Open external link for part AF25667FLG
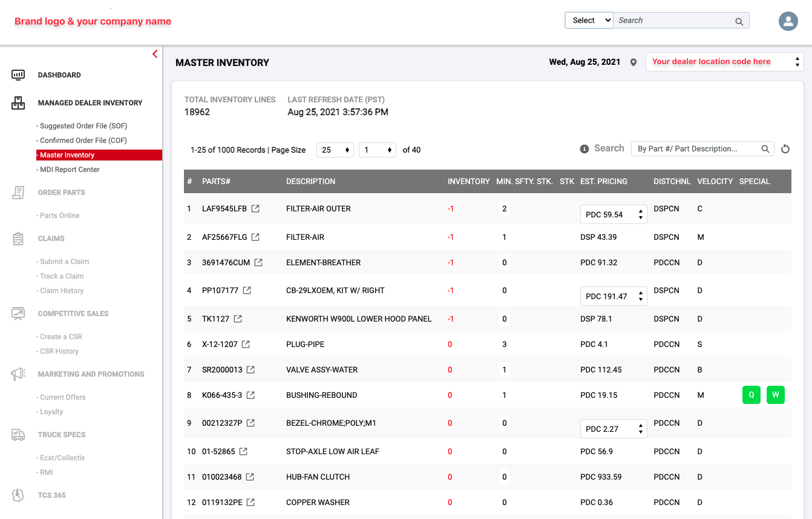This screenshot has width=812, height=519. [x=255, y=237]
